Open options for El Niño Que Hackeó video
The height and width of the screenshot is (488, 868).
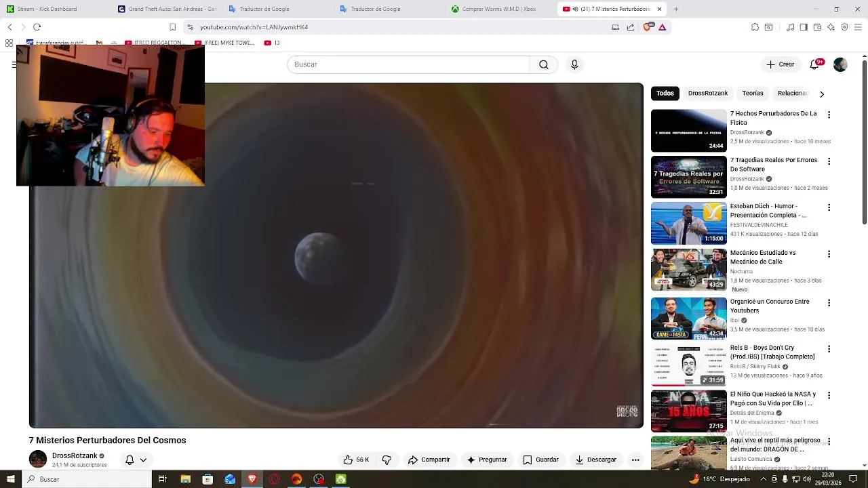pos(829,395)
